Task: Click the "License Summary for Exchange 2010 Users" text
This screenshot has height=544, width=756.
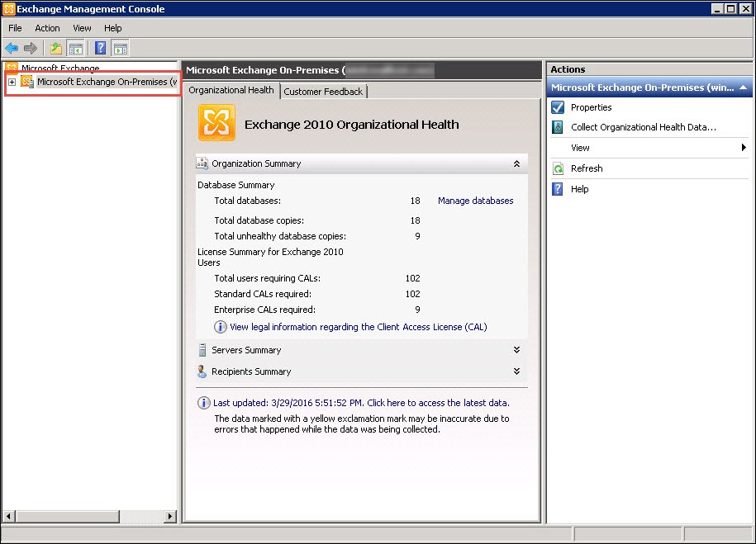Action: click(x=270, y=257)
